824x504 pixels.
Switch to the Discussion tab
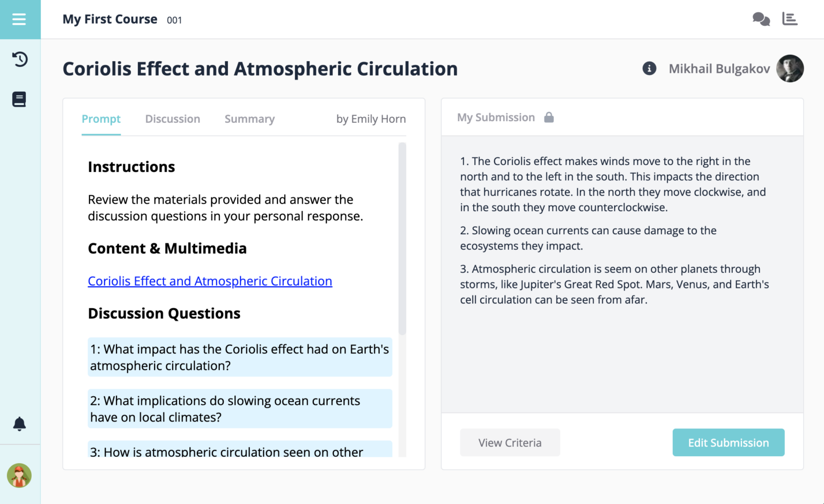click(172, 118)
